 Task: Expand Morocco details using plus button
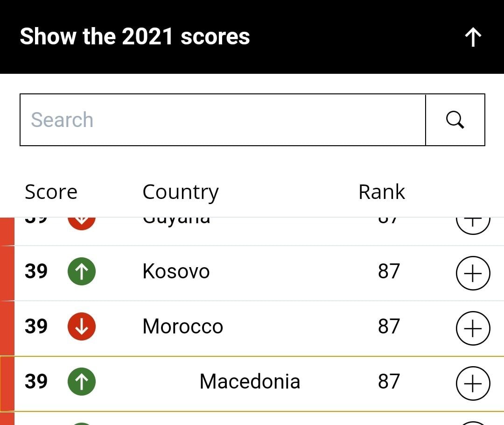point(473,328)
